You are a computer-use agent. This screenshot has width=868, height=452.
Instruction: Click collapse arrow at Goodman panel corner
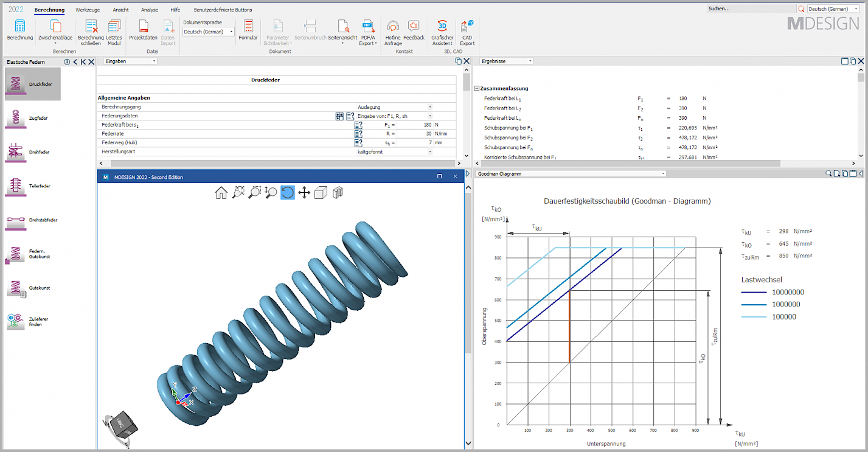pos(861,173)
